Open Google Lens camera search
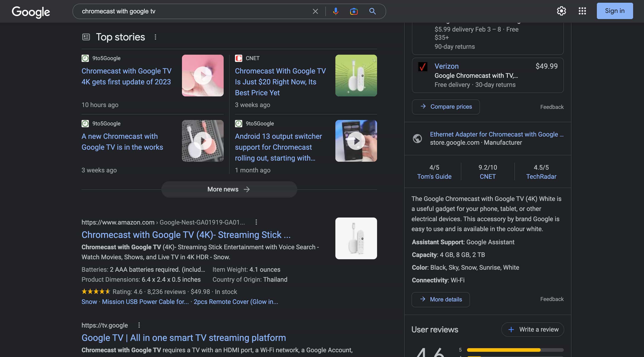Viewport: 644px width, 357px height. [x=354, y=11]
